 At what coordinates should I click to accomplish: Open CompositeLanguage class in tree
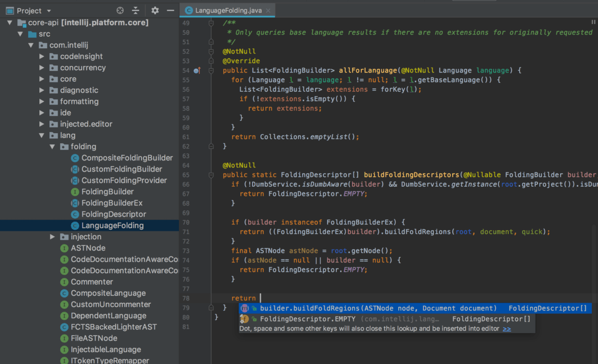[x=108, y=293]
